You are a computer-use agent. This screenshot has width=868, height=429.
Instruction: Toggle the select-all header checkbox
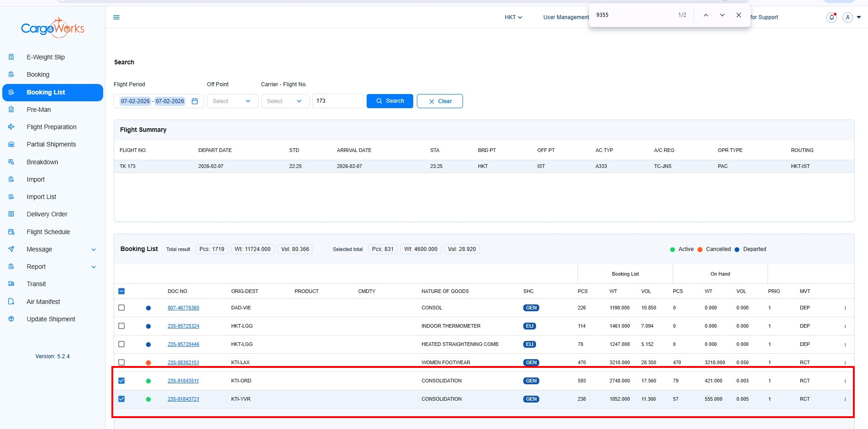[121, 291]
